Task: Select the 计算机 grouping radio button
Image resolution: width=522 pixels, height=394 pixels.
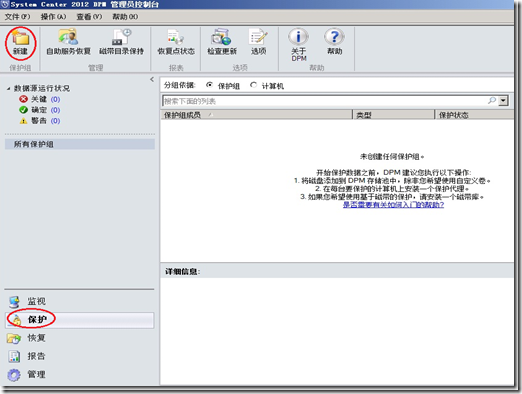Action: pyautogui.click(x=253, y=85)
